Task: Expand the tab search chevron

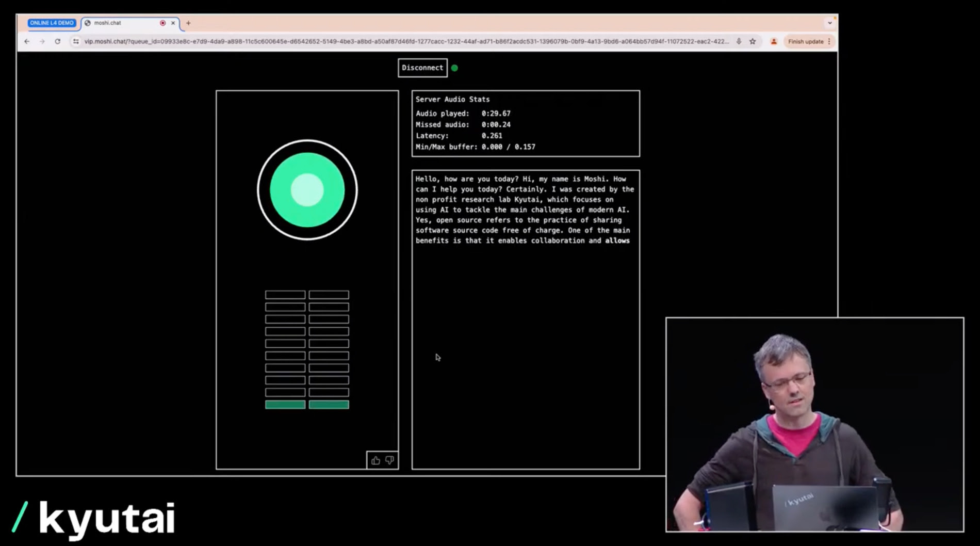Action: (829, 23)
